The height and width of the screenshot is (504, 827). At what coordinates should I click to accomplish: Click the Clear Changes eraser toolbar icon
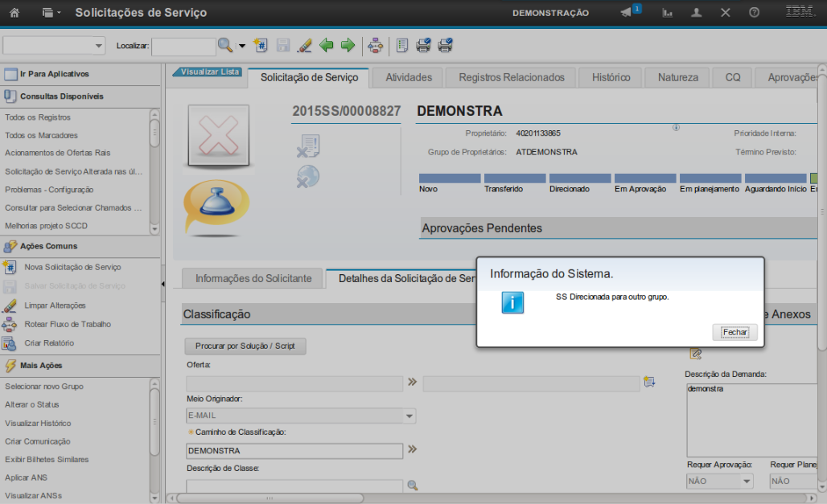305,46
